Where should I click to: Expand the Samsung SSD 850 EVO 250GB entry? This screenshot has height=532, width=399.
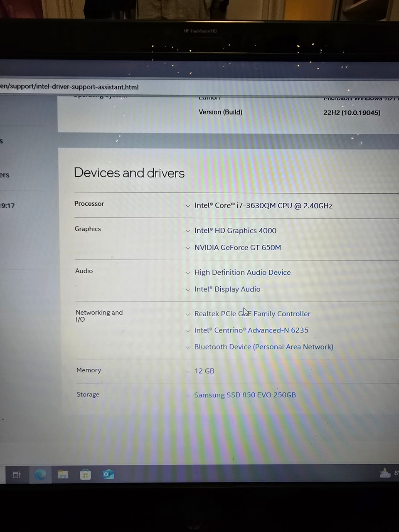tap(188, 395)
